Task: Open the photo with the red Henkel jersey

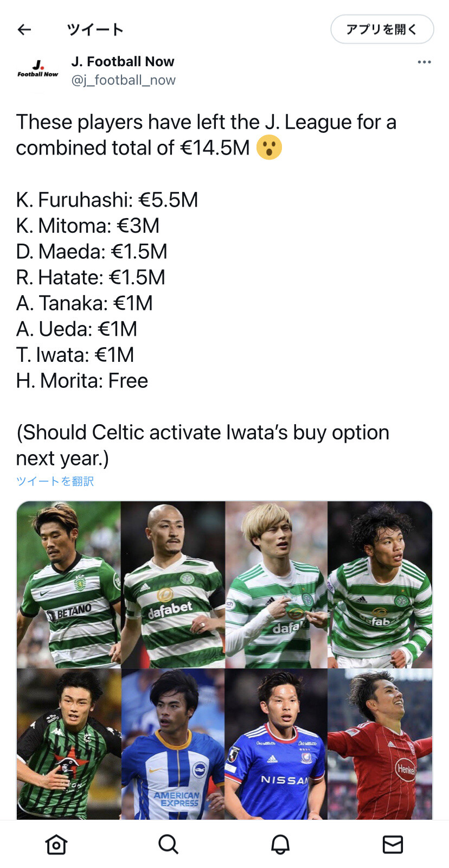Action: [380, 743]
